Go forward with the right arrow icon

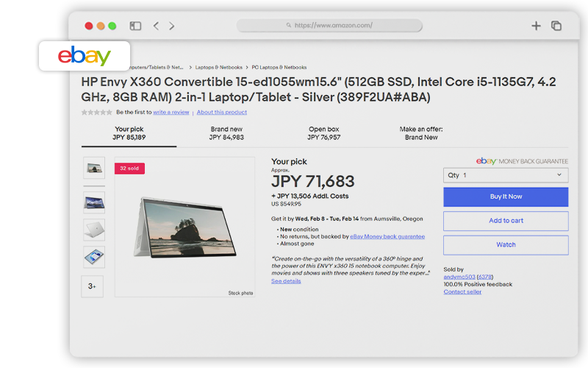pos(172,26)
